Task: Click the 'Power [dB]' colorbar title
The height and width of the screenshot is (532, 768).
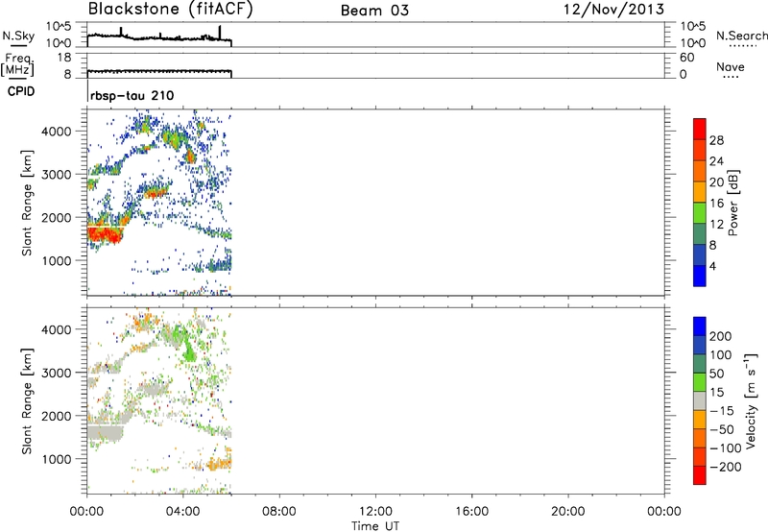Action: tap(732, 203)
